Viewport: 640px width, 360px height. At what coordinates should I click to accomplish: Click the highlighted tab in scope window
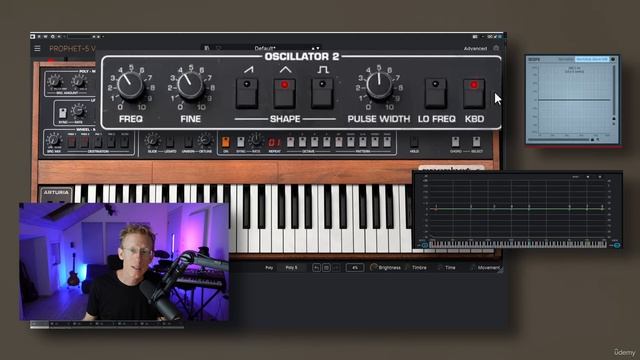[x=592, y=60]
